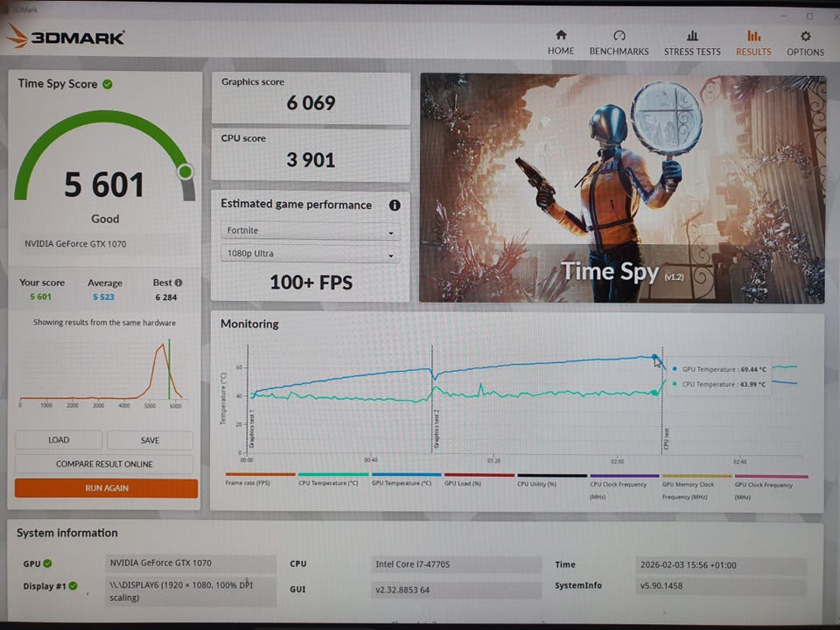Open the Options tab
Viewport: 840px width, 630px height.
pos(805,43)
